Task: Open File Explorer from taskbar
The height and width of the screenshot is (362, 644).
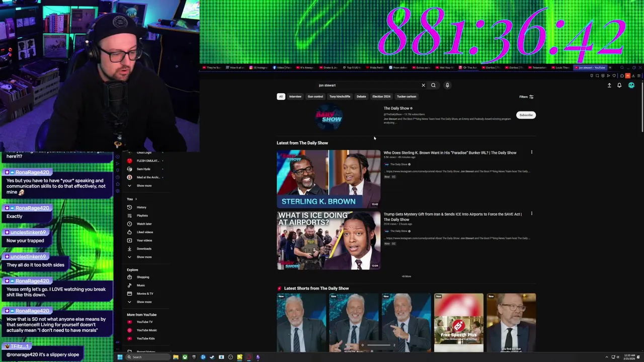Action: tap(176, 357)
